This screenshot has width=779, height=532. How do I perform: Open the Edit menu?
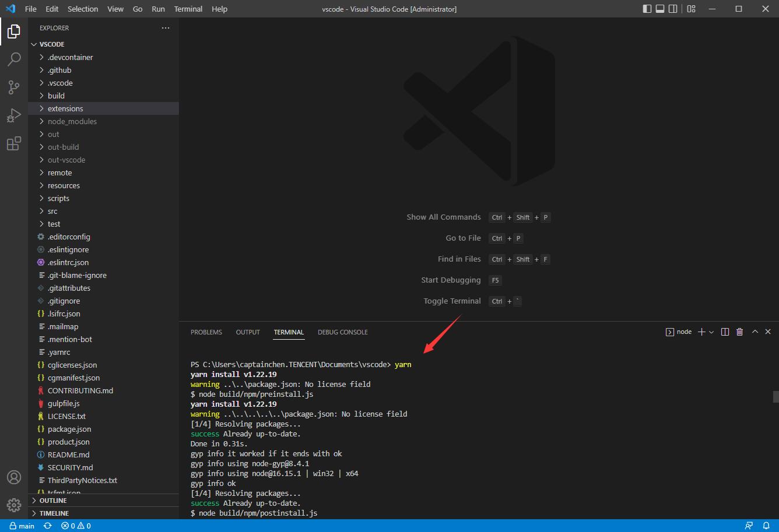click(x=52, y=9)
